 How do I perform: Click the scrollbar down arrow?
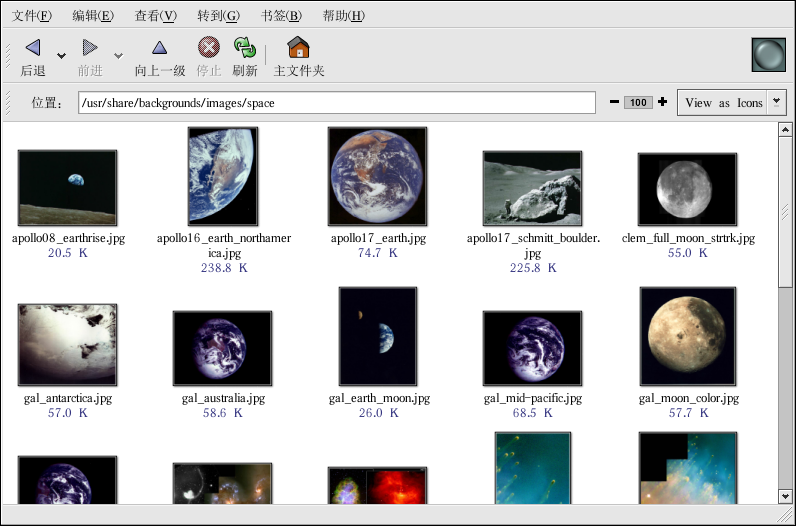(785, 496)
